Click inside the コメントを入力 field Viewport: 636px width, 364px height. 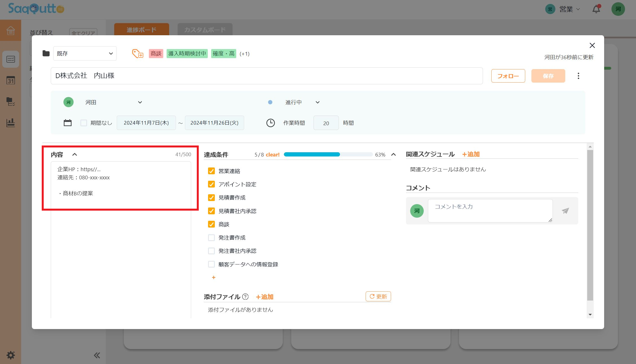coord(490,210)
